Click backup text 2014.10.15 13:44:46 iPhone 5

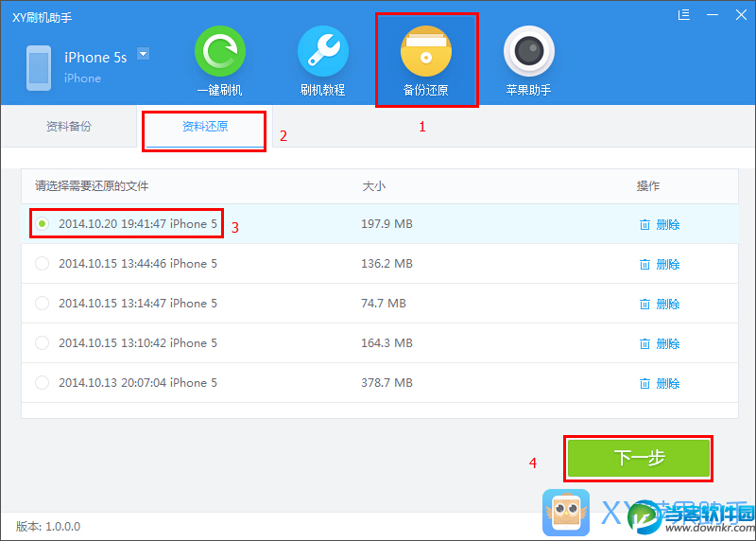[x=138, y=264]
